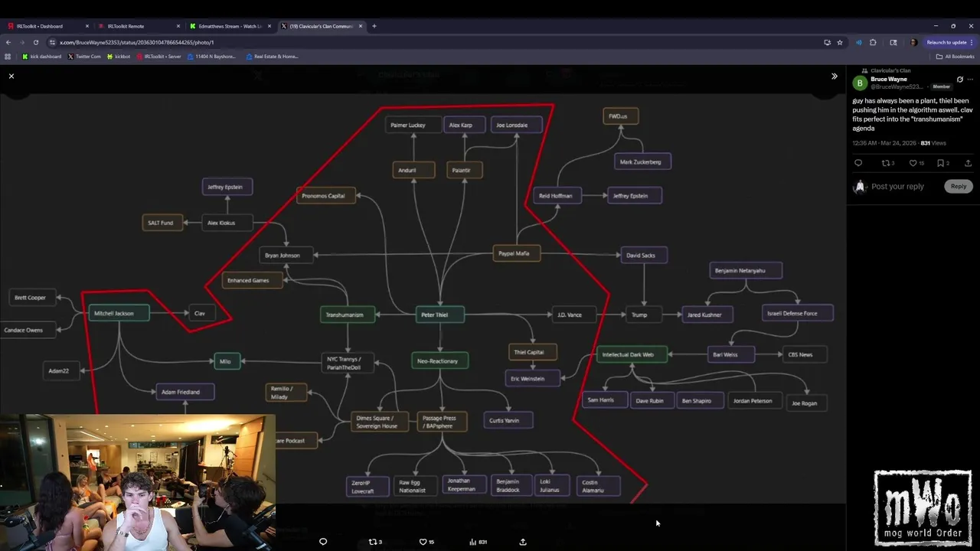Open the site information icon left of the URL
980x551 pixels.
[52, 42]
